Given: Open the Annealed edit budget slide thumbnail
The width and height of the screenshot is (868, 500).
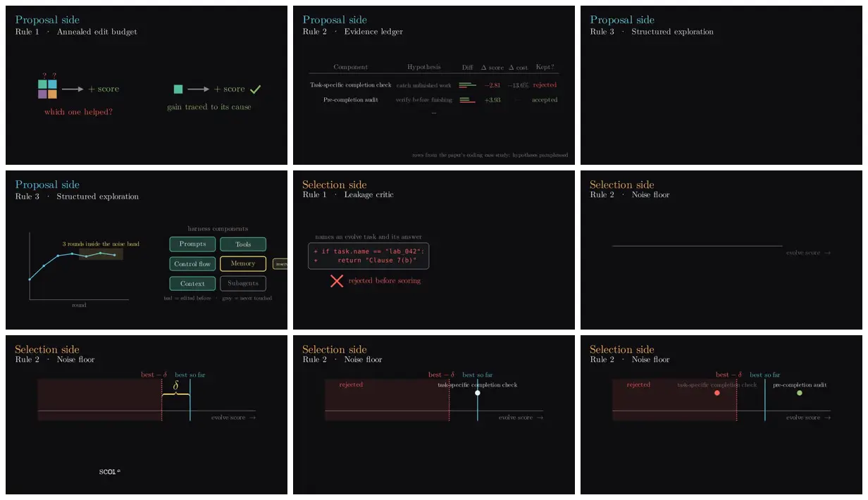Looking at the screenshot, I should pyautogui.click(x=147, y=85).
